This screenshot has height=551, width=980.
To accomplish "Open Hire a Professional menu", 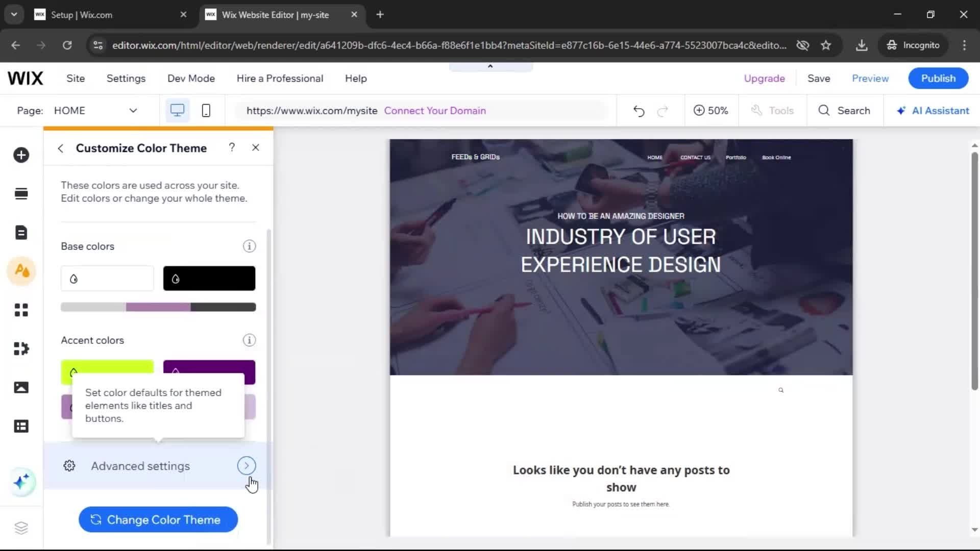I will coord(280,79).
